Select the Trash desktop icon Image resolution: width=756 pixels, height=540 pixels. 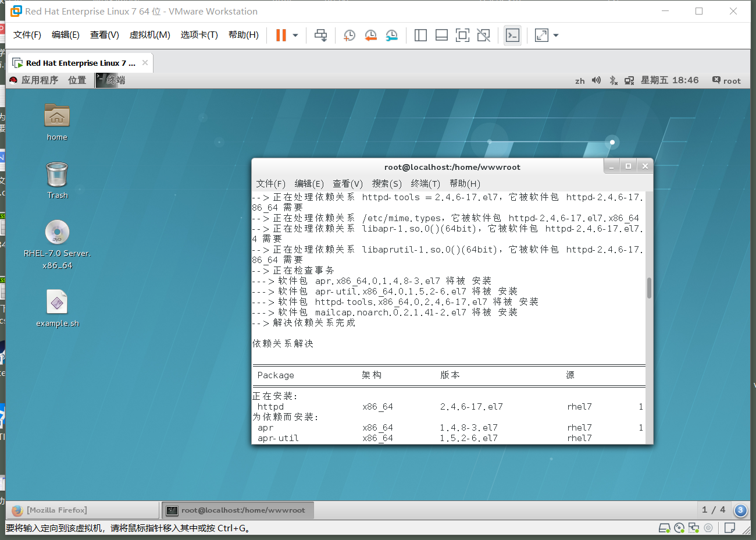[57, 180]
